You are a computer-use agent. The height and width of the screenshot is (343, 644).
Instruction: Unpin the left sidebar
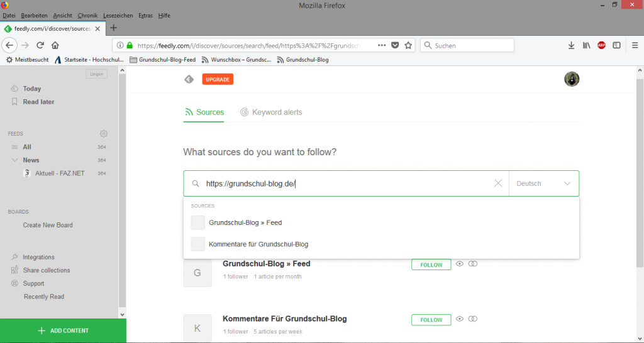[x=96, y=74]
